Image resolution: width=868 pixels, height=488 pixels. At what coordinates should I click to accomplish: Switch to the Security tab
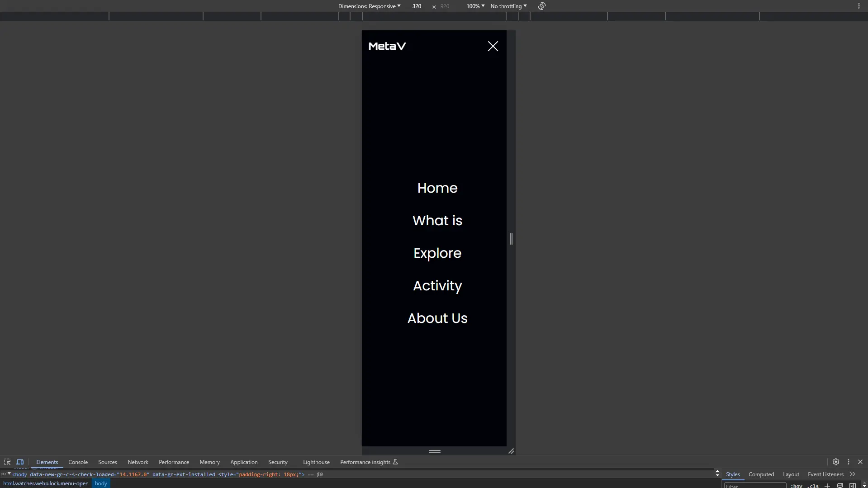pos(278,462)
